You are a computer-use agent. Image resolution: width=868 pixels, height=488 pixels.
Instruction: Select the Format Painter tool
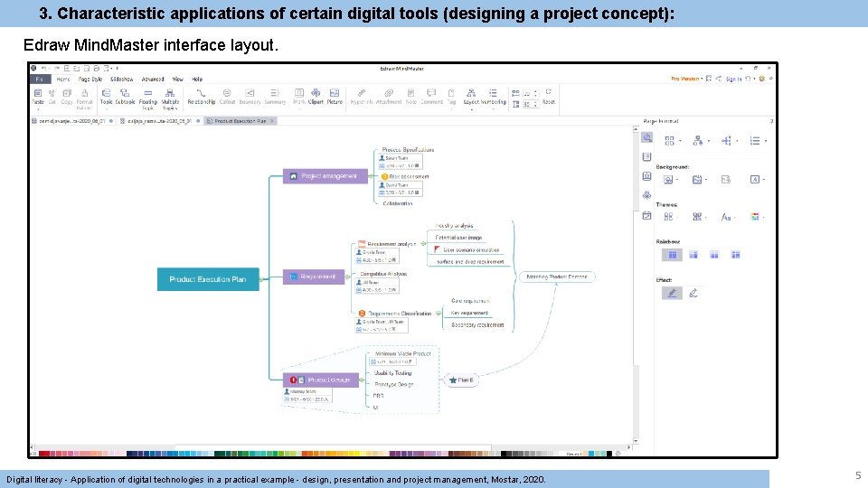(84, 99)
